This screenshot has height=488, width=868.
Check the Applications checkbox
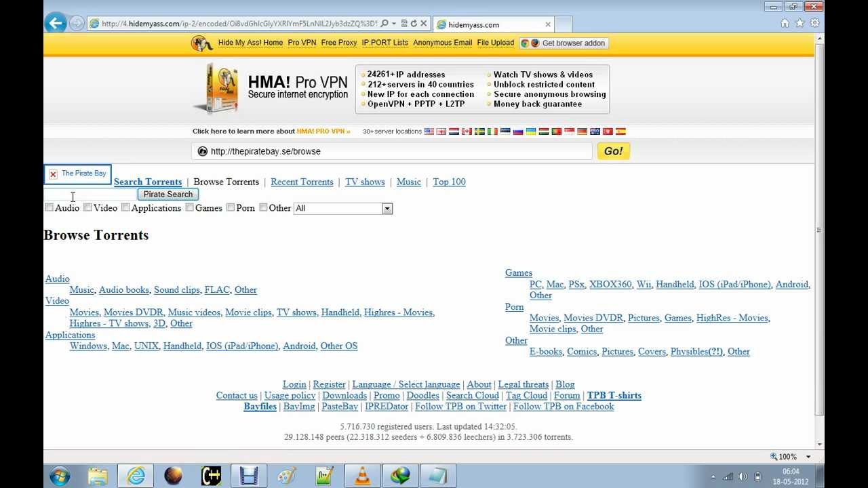(x=125, y=207)
